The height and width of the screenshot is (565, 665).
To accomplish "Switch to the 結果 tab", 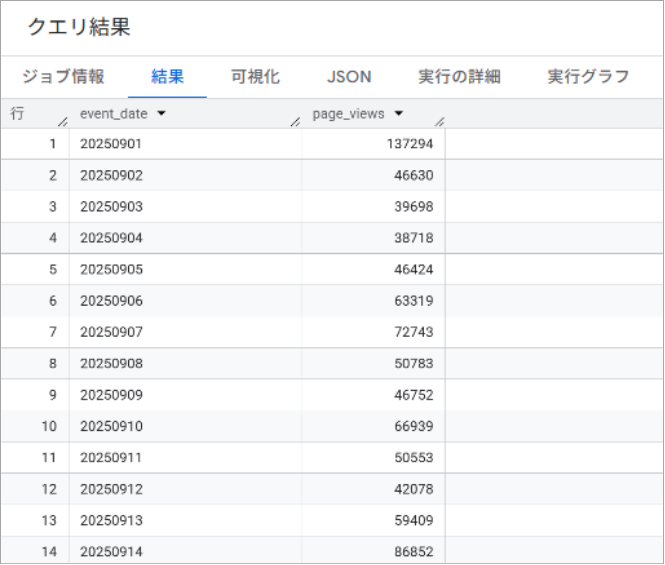I will point(167,77).
